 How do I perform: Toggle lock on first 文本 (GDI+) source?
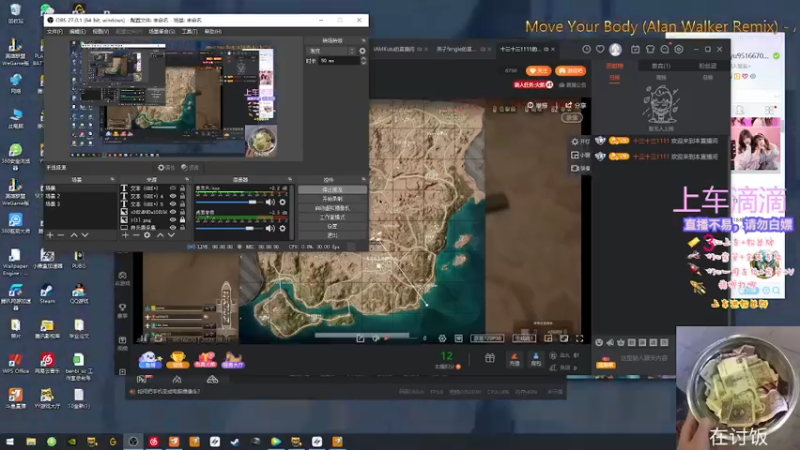click(182, 188)
